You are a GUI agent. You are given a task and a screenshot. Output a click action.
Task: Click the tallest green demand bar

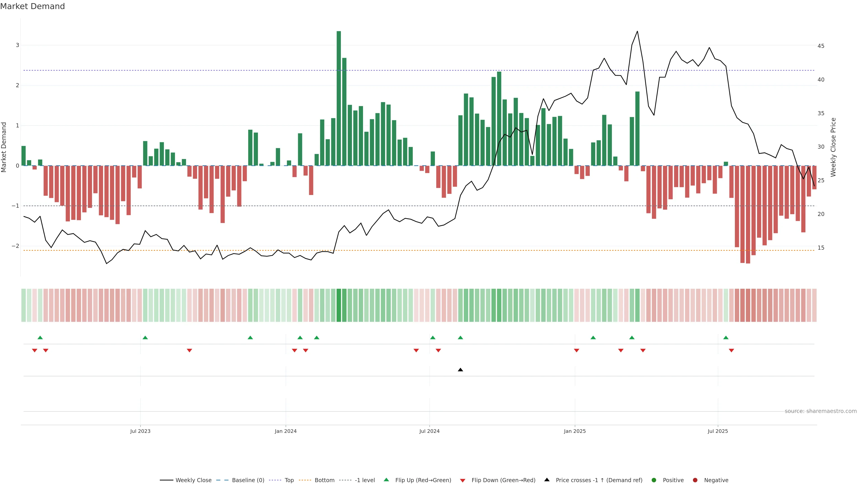click(339, 98)
